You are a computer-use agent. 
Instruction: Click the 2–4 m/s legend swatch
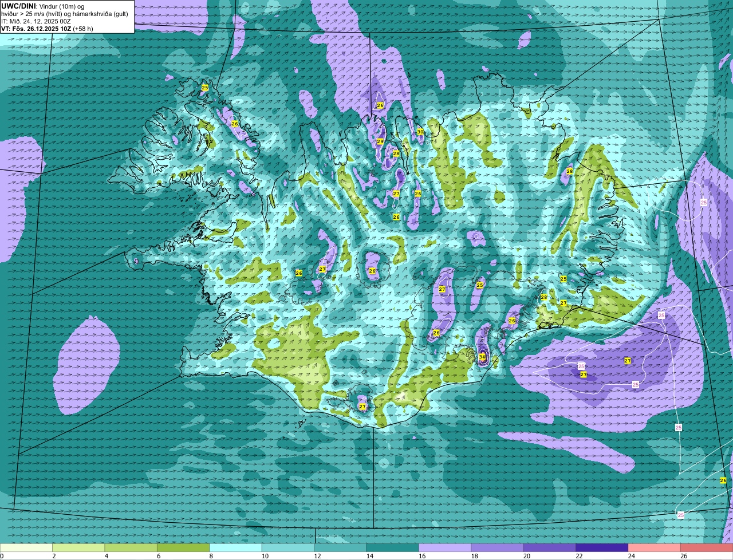click(x=78, y=547)
